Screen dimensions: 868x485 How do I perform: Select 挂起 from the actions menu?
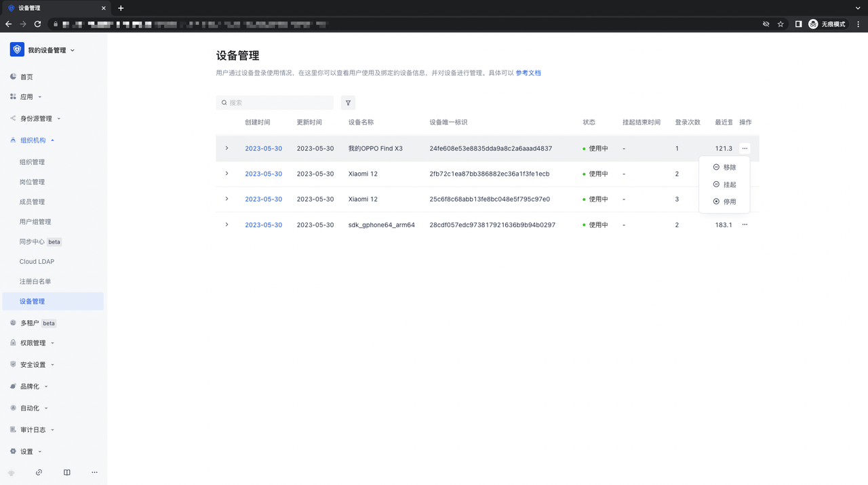point(725,184)
